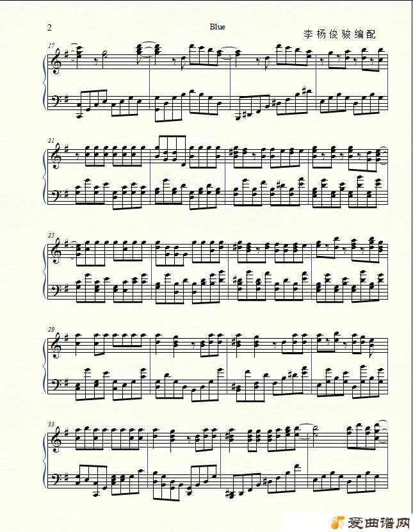The image size is (413, 532).
Task: Select the bass clef of measure 33
Action: [x=56, y=480]
